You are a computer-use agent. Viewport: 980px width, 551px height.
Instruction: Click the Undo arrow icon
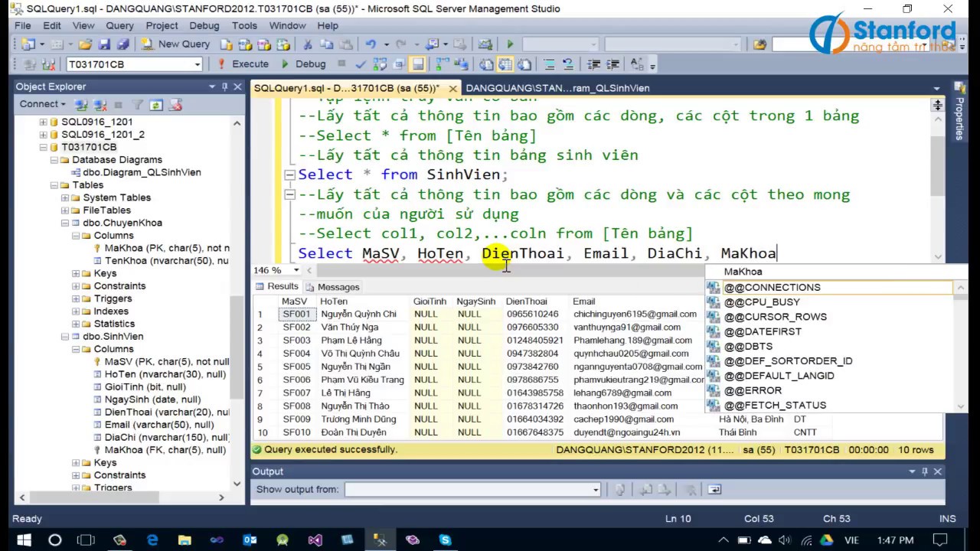coord(371,44)
